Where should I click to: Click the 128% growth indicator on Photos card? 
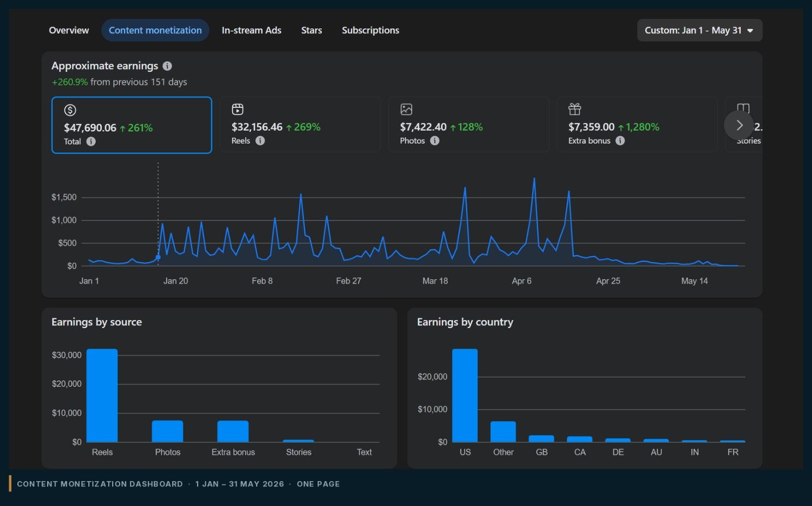point(466,127)
